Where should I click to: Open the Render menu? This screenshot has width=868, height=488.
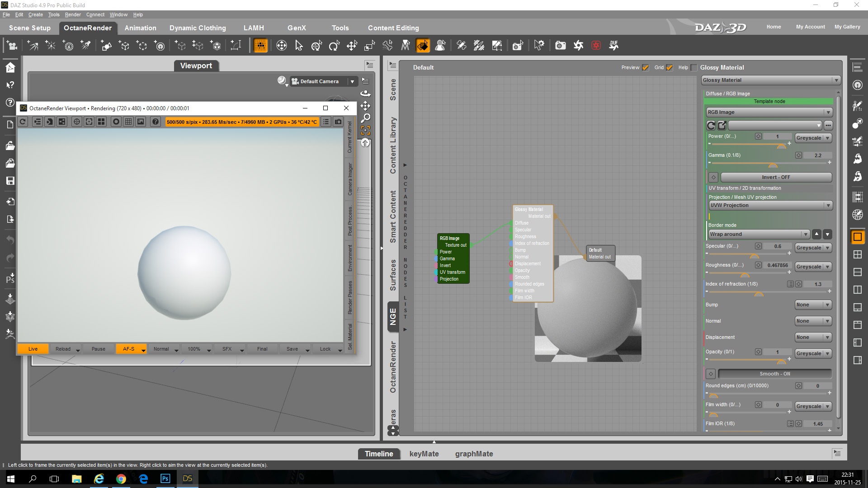[x=72, y=14]
